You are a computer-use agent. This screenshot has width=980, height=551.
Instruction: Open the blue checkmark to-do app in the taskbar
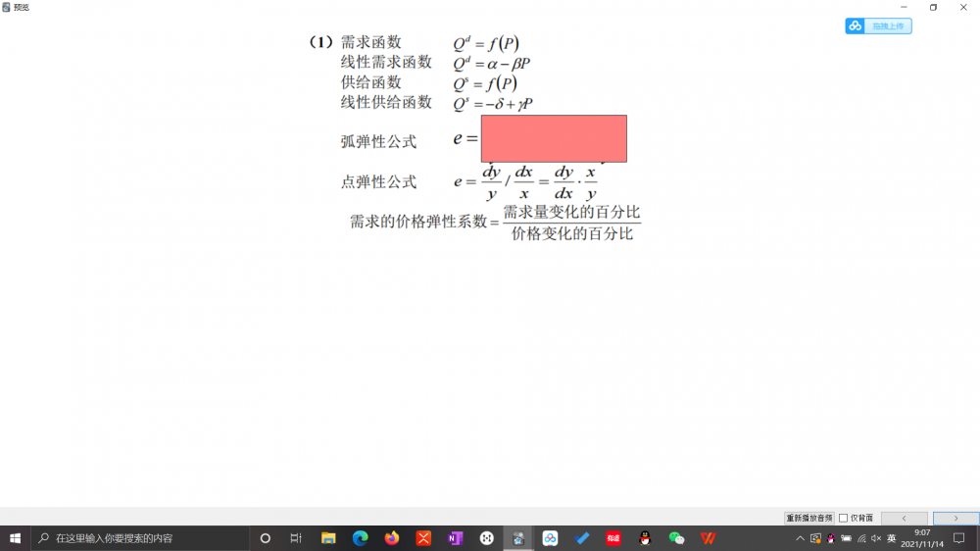(582, 538)
